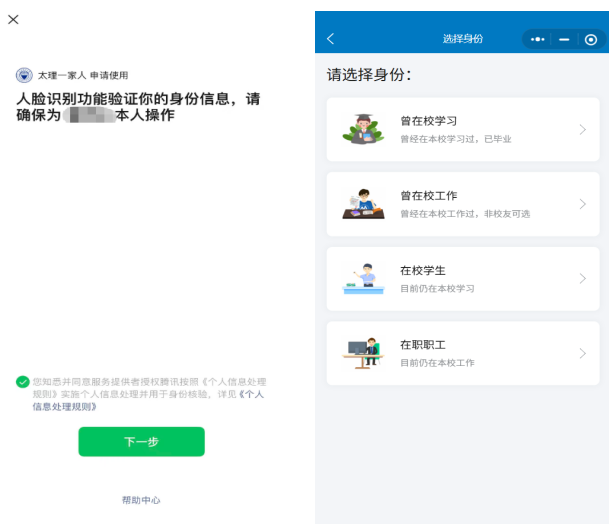Image resolution: width=614 pixels, height=527 pixels.
Task: Expand the 在职职工 chevron arrow
Action: [x=582, y=353]
